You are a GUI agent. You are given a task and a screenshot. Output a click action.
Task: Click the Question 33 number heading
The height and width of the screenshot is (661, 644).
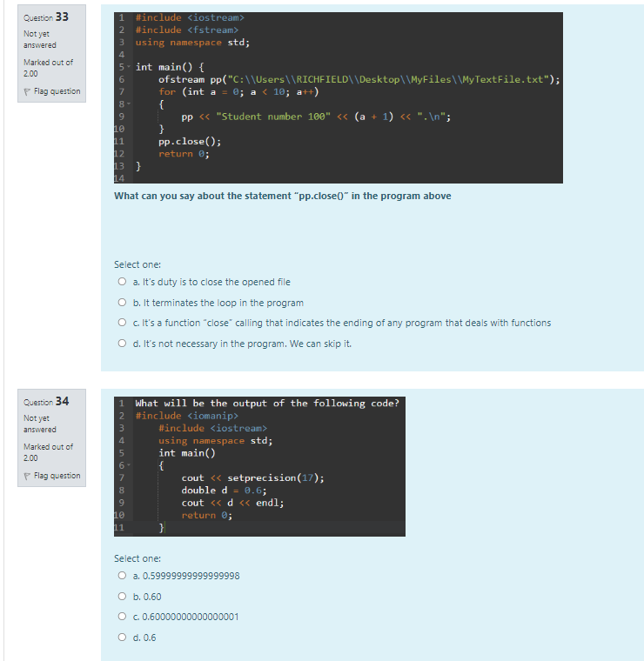point(46,17)
